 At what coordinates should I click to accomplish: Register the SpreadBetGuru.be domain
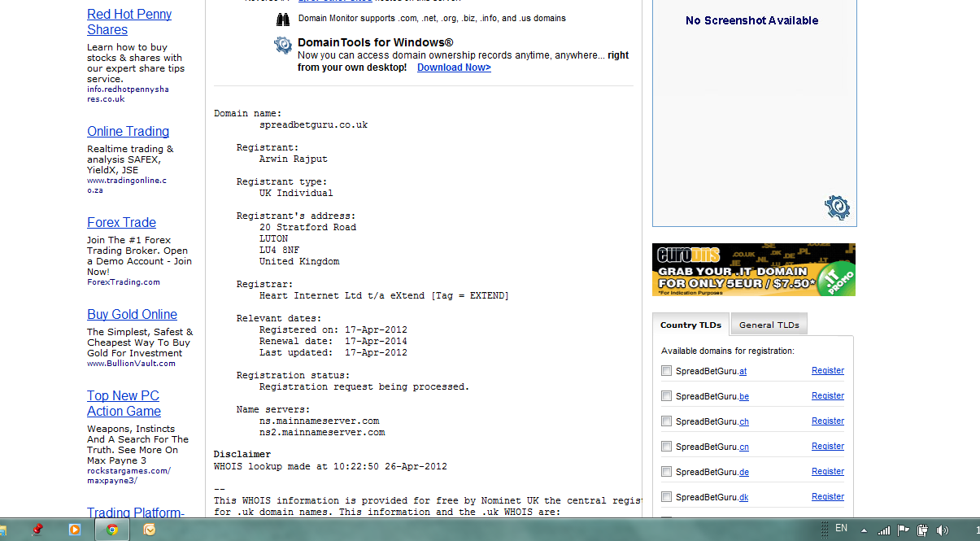[828, 395]
